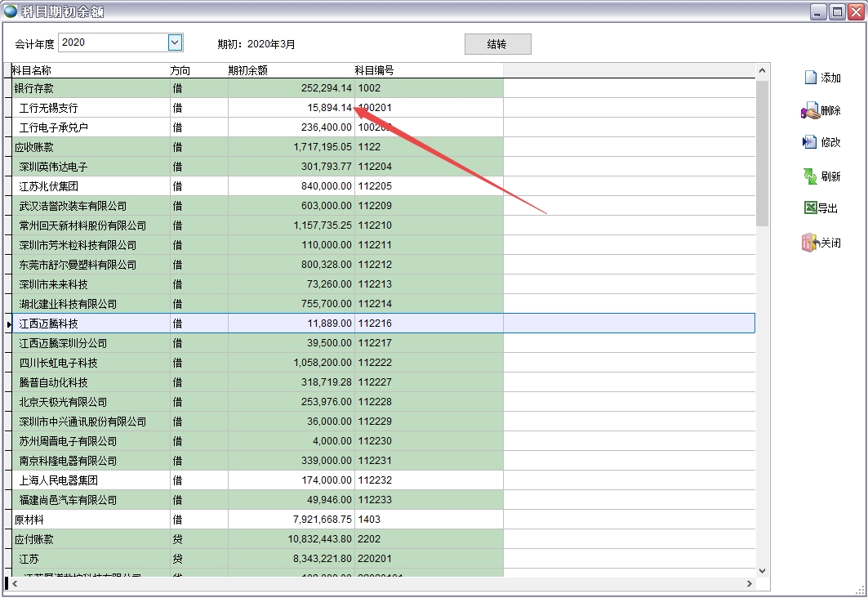Select the 江苏兆伏集团 row
The height and width of the screenshot is (598, 868).
90,186
